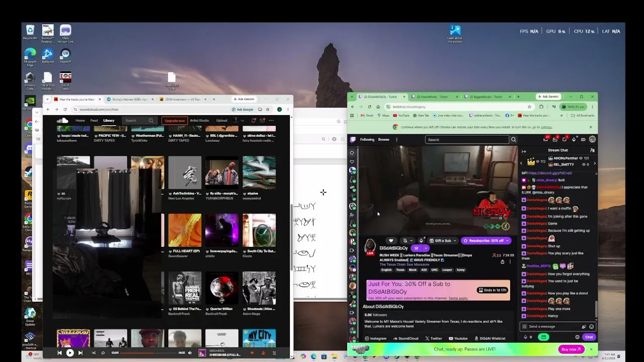Click the Upload link on SoundCloud
This screenshot has width=644, height=362.
tap(221, 121)
